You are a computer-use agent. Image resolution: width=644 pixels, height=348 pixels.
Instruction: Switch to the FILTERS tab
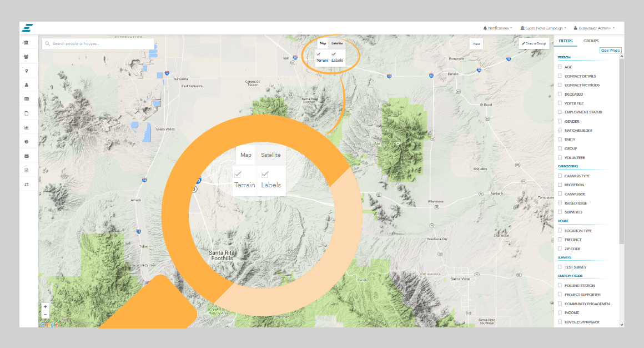point(566,41)
